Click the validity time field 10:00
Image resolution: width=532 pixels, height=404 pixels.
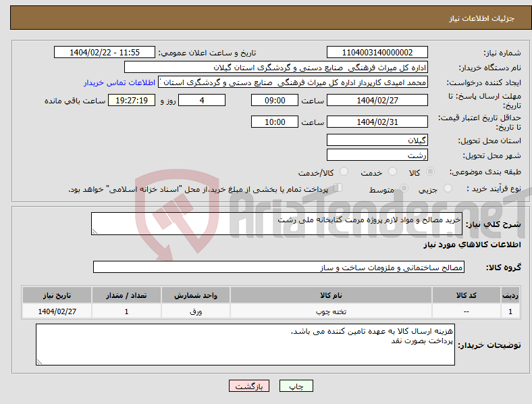click(275, 122)
